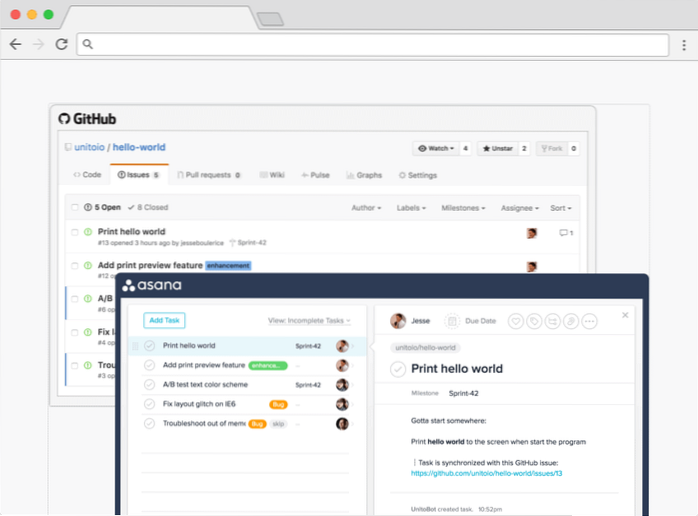Open the more options ellipsis in Asana
The image size is (698, 516).
589,321
